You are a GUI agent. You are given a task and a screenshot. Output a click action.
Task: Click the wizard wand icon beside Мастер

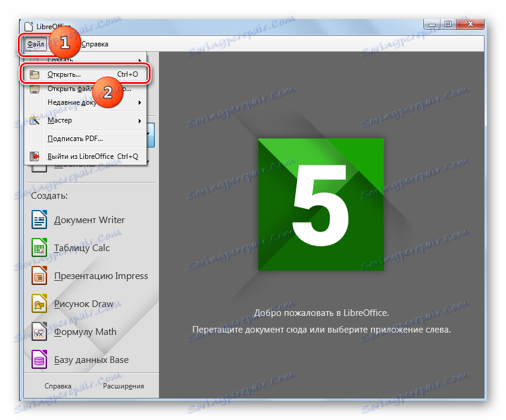[34, 120]
